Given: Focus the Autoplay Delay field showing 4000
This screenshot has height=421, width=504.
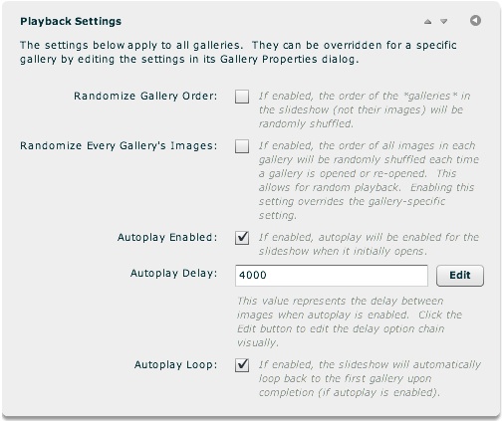Looking at the screenshot, I should click(x=332, y=276).
